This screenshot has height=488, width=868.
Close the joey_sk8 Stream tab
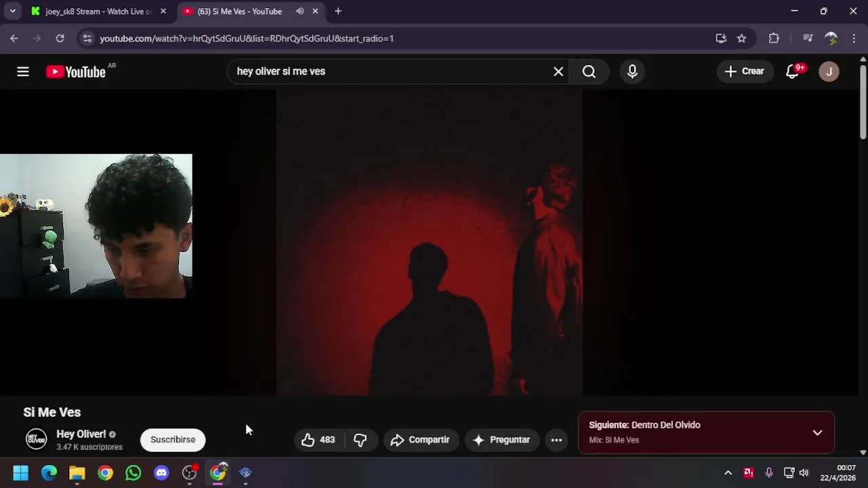[163, 12]
